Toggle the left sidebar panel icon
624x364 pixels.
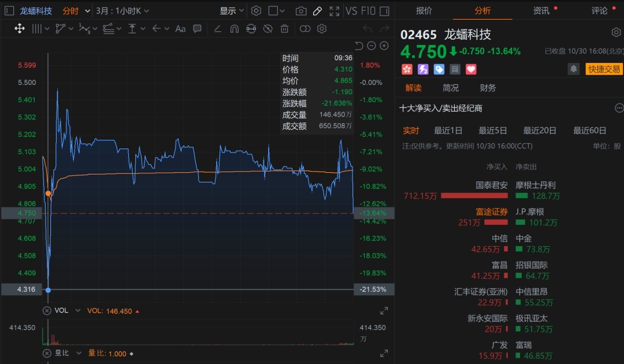[9, 11]
